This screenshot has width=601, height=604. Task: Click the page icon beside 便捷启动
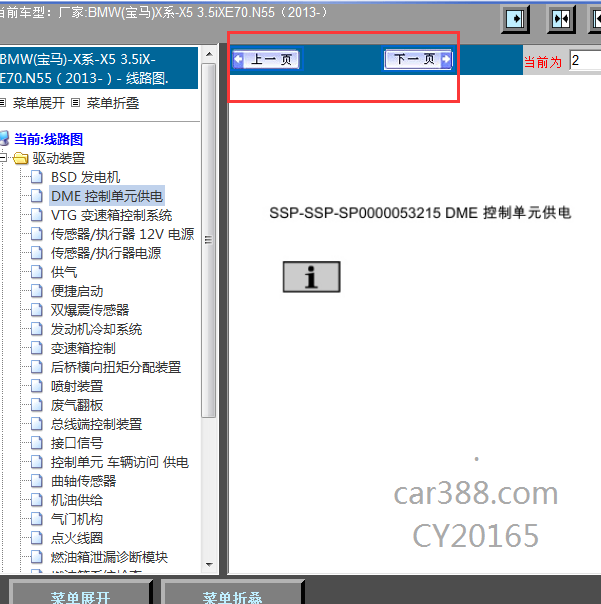37,291
